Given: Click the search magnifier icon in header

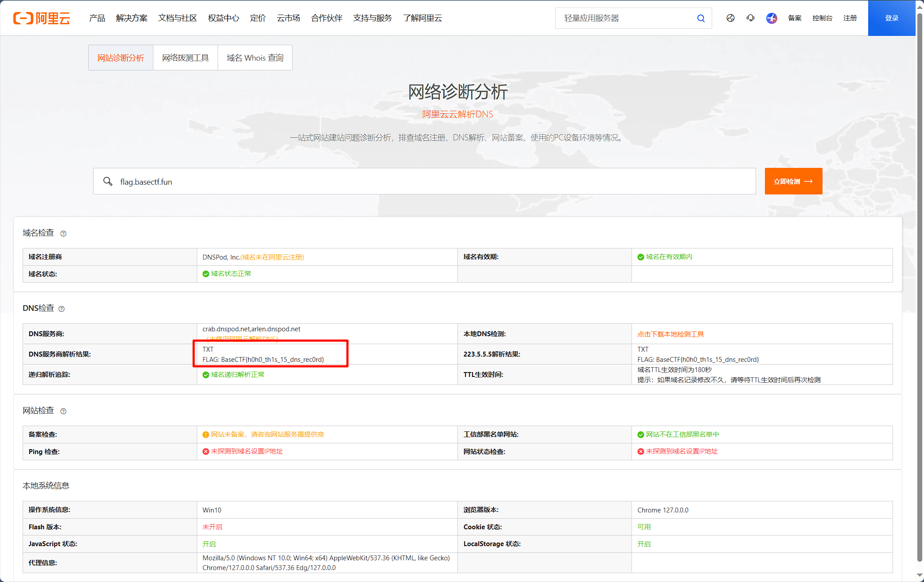Looking at the screenshot, I should [701, 18].
